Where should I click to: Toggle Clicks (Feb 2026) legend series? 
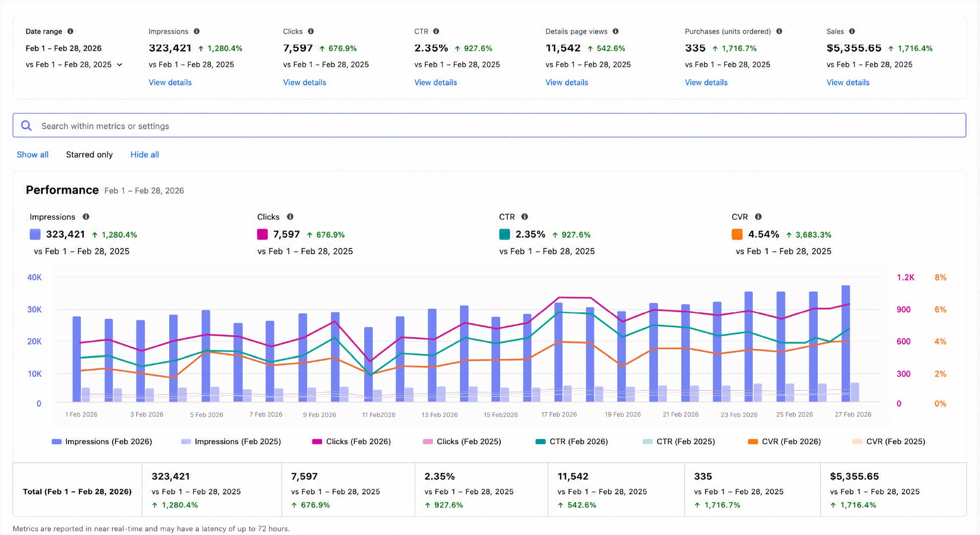coord(351,442)
